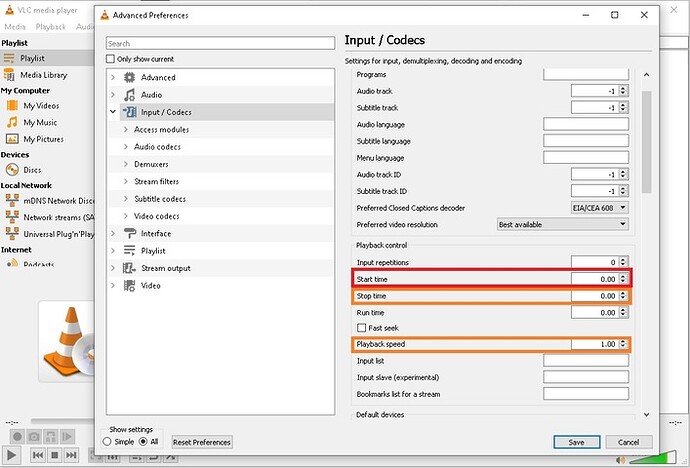
Task: Enable the Fast seek checkbox
Action: coord(362,328)
